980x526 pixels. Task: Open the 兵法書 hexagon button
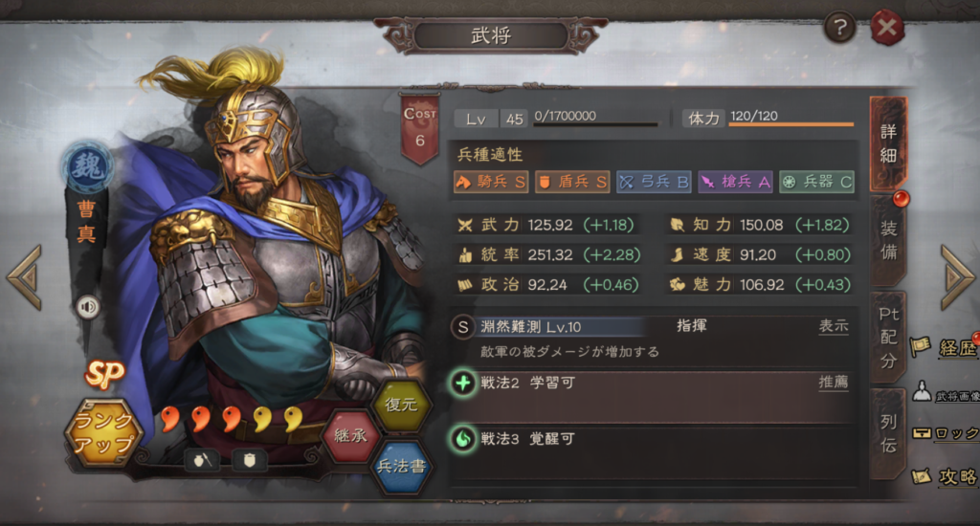(x=401, y=466)
